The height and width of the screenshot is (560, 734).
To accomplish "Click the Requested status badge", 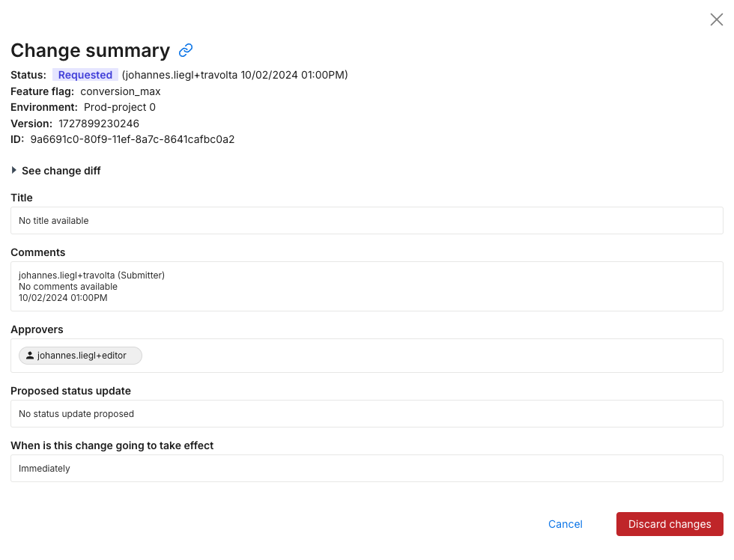I will point(85,75).
